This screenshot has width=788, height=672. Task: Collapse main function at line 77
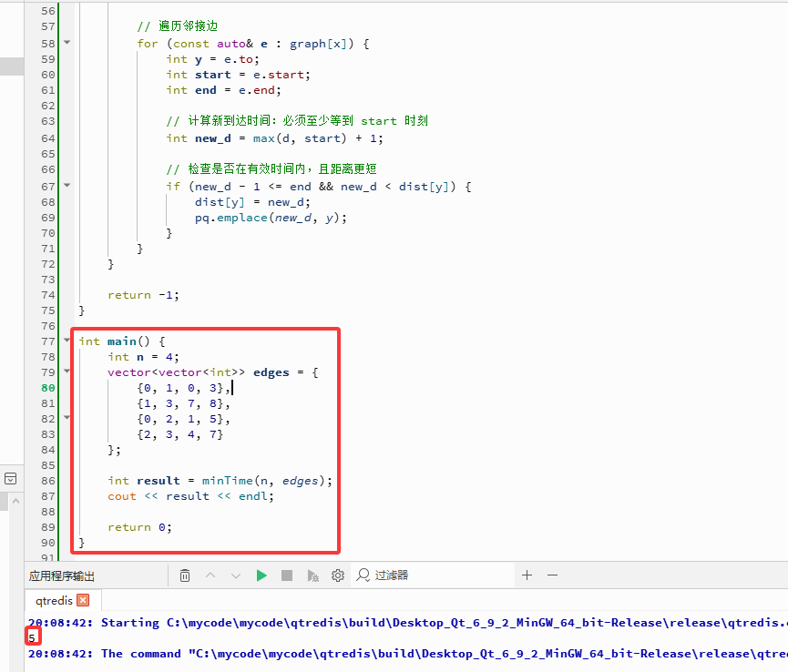coord(67,340)
